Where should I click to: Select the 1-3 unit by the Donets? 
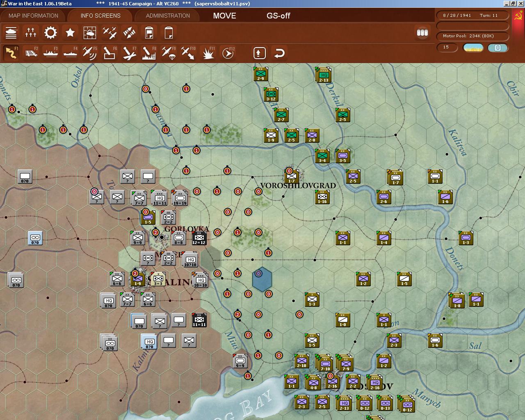(466, 238)
